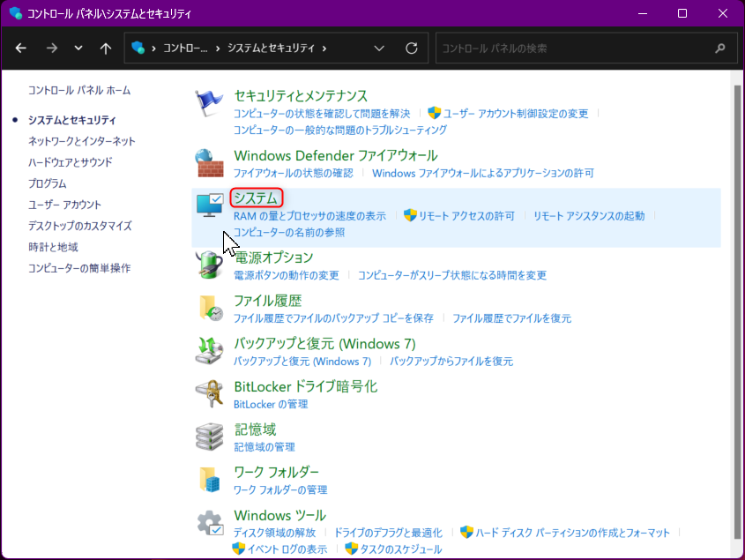
Task: Open the システム heading link
Action: pyautogui.click(x=256, y=198)
